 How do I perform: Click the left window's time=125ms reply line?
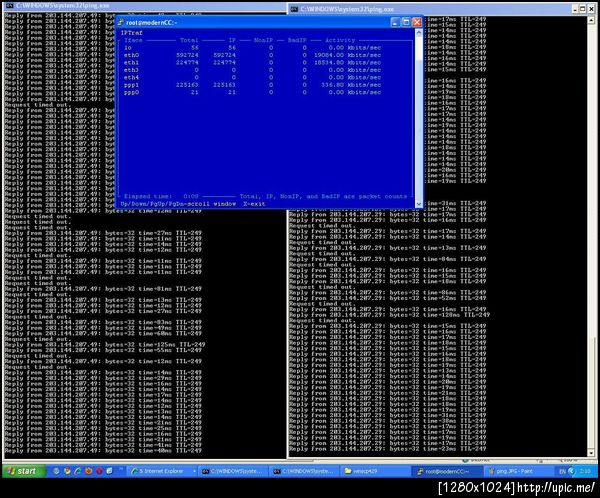pyautogui.click(x=104, y=345)
